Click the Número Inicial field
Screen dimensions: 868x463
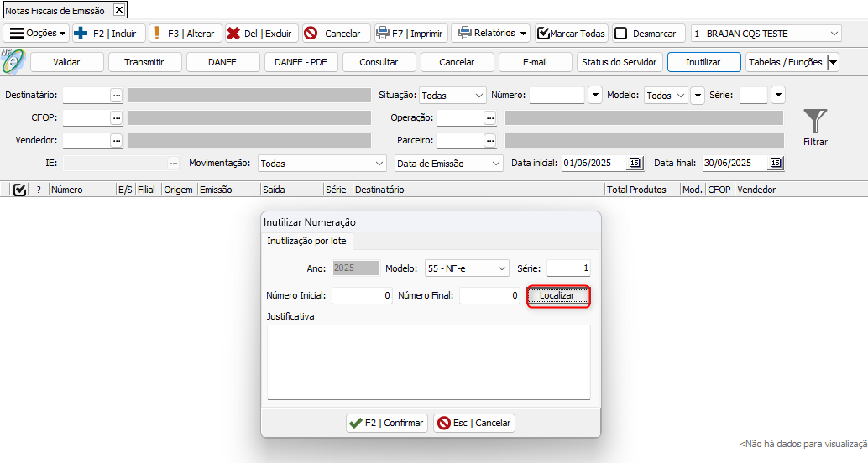point(362,295)
